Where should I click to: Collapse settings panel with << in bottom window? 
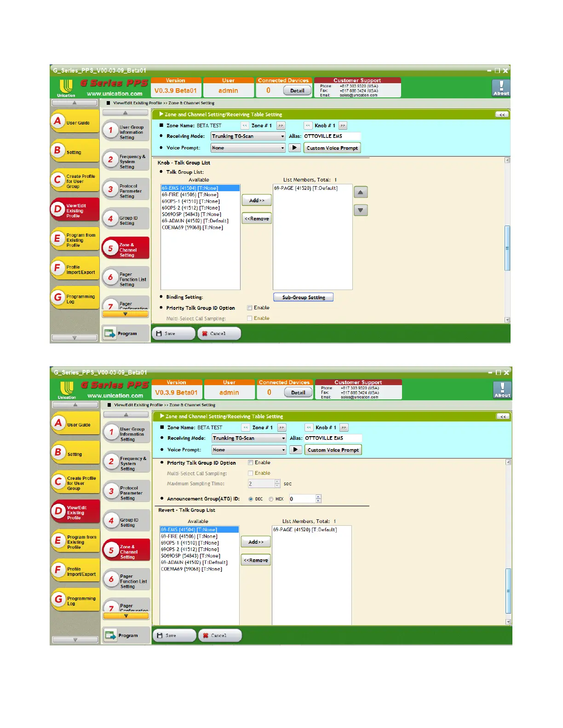503,416
